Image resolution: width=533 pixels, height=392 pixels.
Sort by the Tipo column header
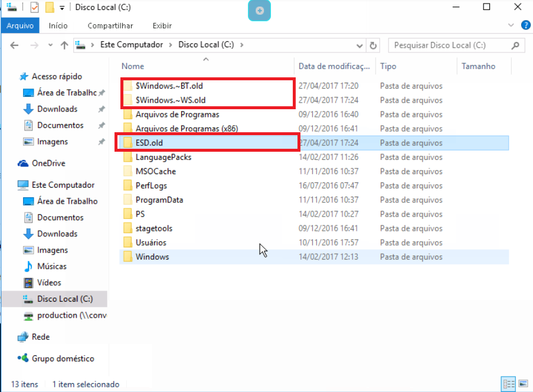(x=388, y=66)
